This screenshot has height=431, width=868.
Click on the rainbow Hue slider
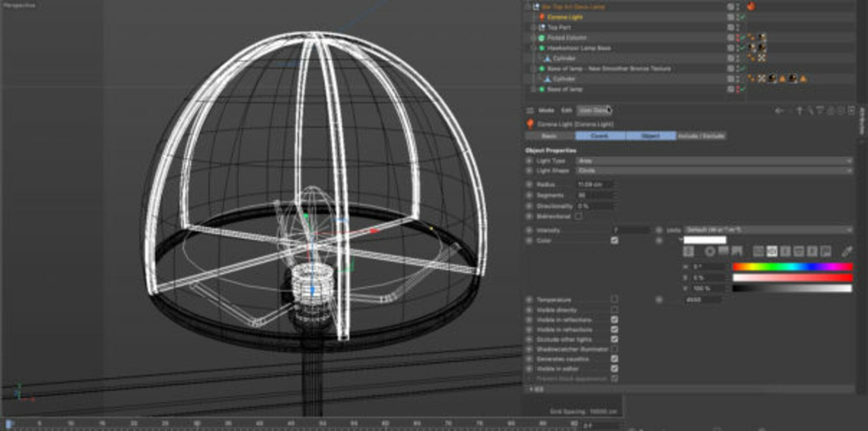(792, 267)
